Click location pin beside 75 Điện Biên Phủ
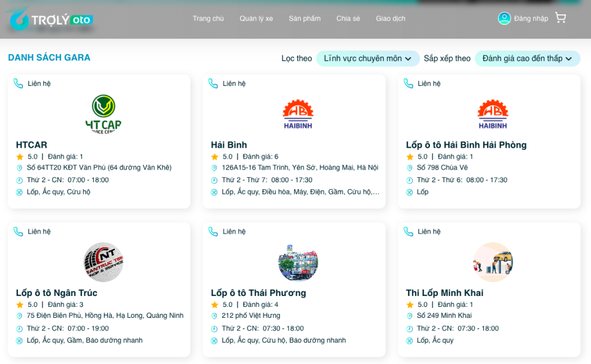The image size is (591, 364). 19,316
